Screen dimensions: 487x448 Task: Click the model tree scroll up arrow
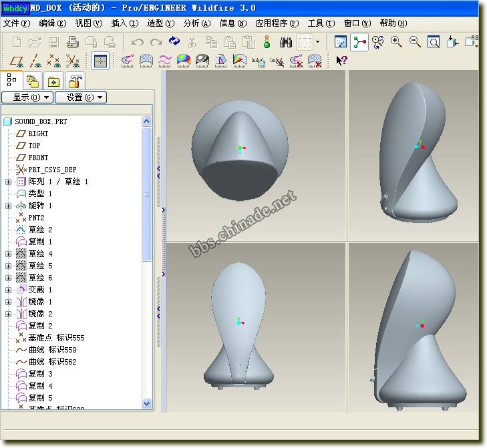tap(146, 121)
